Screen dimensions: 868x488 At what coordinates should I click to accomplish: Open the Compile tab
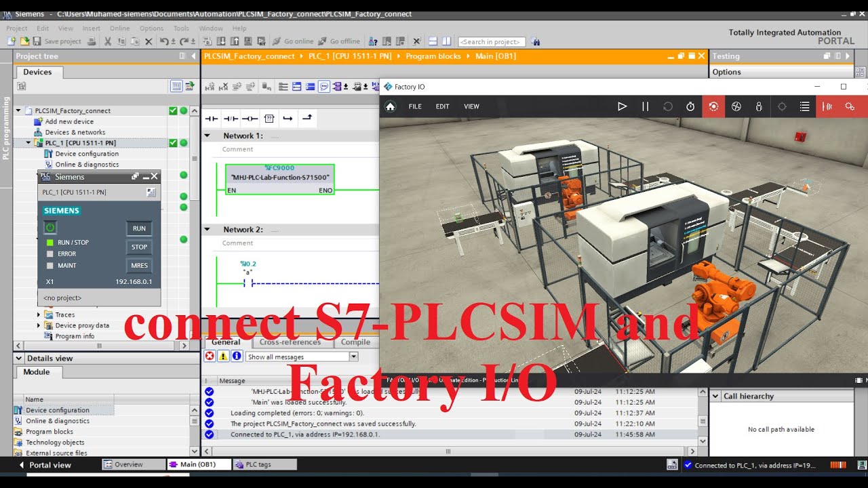(x=355, y=342)
